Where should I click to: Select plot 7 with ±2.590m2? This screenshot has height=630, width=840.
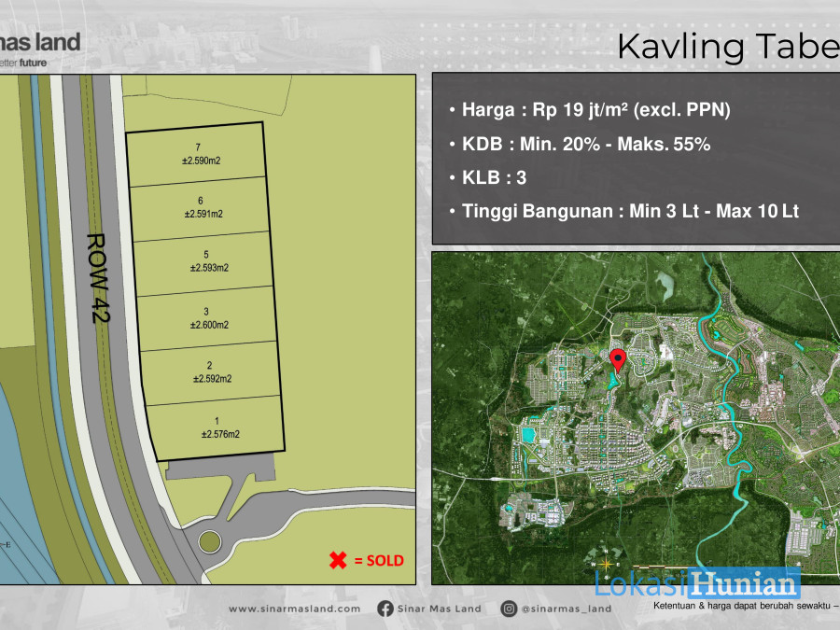(x=197, y=154)
